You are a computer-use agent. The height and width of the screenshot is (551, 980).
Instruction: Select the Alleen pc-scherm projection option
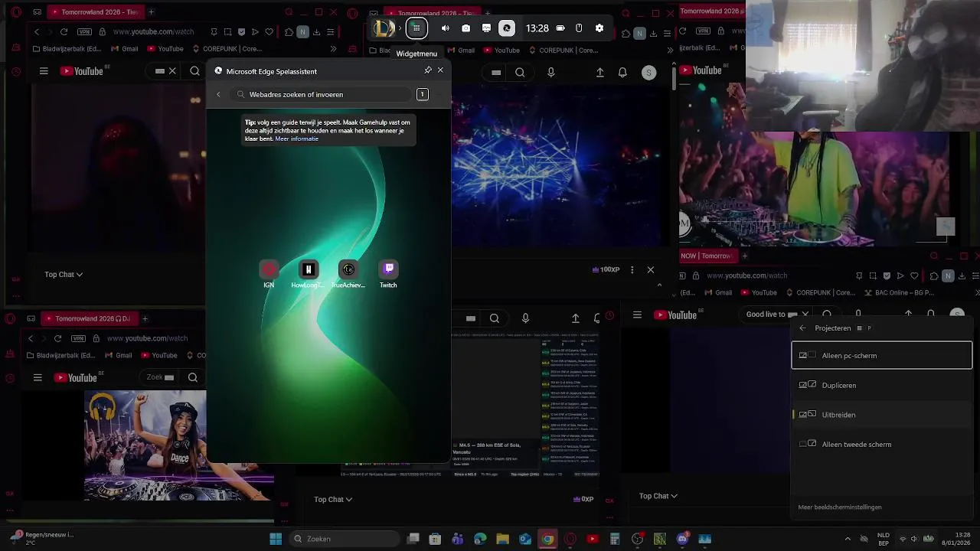click(882, 356)
